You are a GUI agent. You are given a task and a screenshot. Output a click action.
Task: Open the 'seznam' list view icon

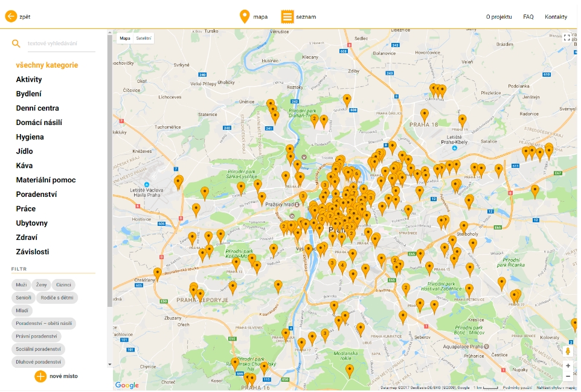[287, 17]
